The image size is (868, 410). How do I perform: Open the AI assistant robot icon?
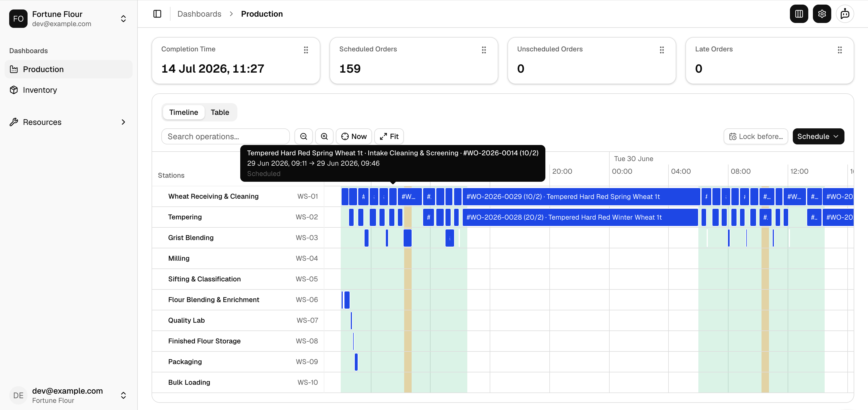(x=845, y=14)
